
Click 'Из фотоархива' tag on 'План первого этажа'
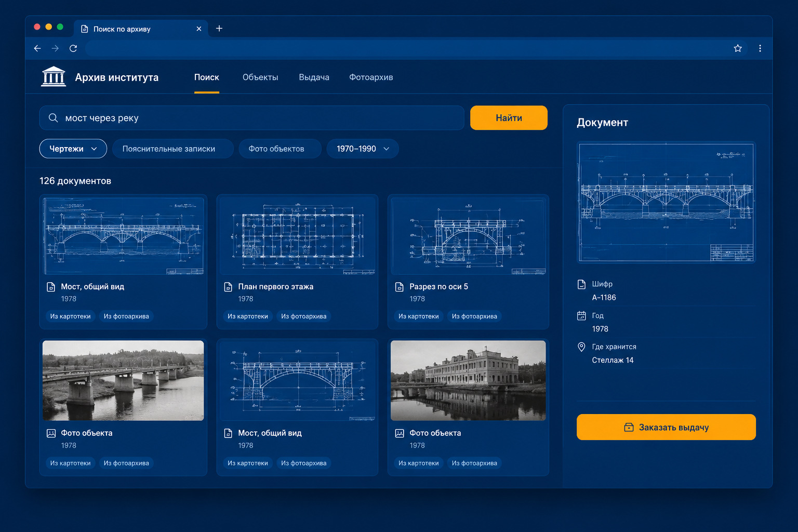point(304,316)
